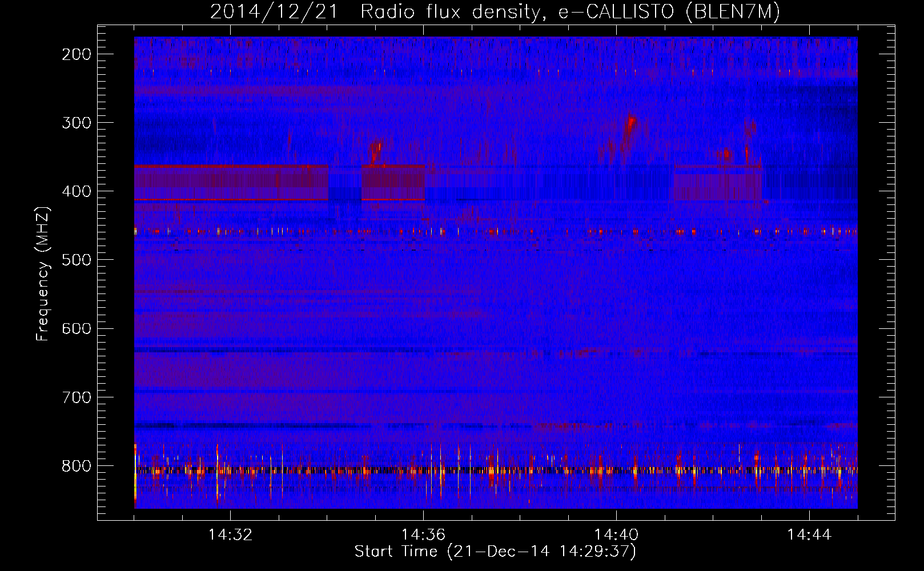
Task: Click the 300 frequency tick label
Action: pyautogui.click(x=77, y=123)
